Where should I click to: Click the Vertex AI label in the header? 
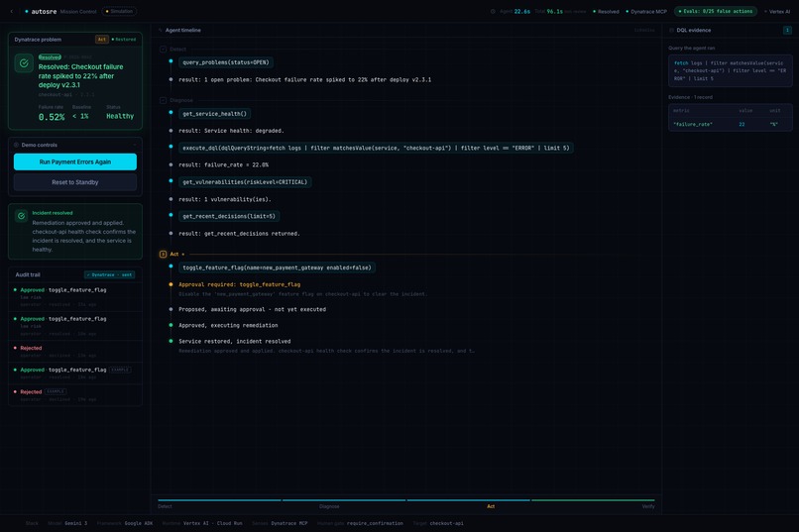777,12
